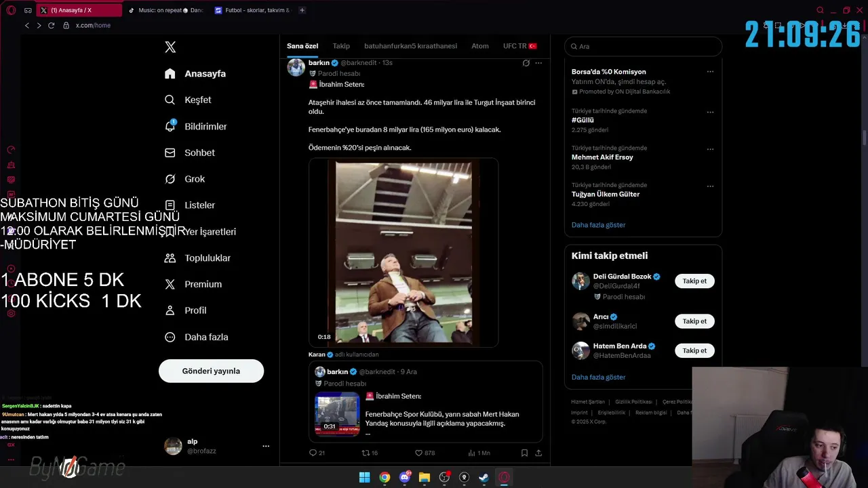Click the Grok icon on barkın's tweet
Viewport: 868px width, 488px height.
(x=526, y=63)
